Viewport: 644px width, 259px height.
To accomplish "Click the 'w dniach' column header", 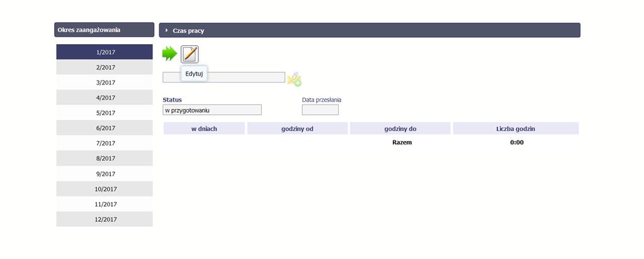I will pyautogui.click(x=204, y=129).
